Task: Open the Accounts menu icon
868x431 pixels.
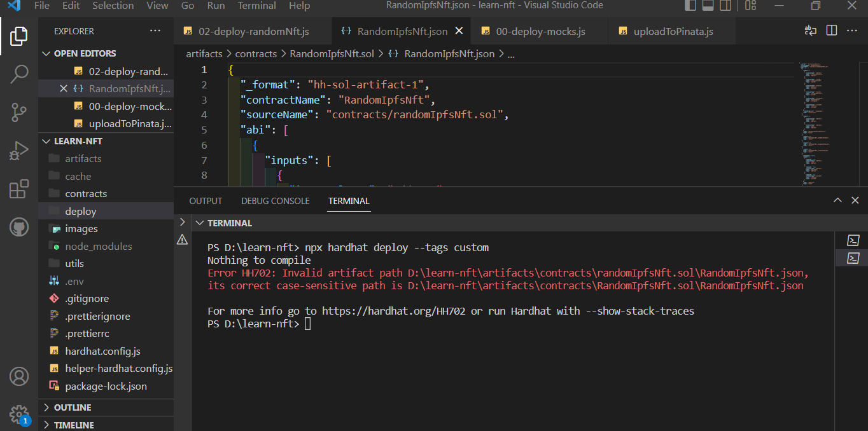Action: tap(19, 376)
